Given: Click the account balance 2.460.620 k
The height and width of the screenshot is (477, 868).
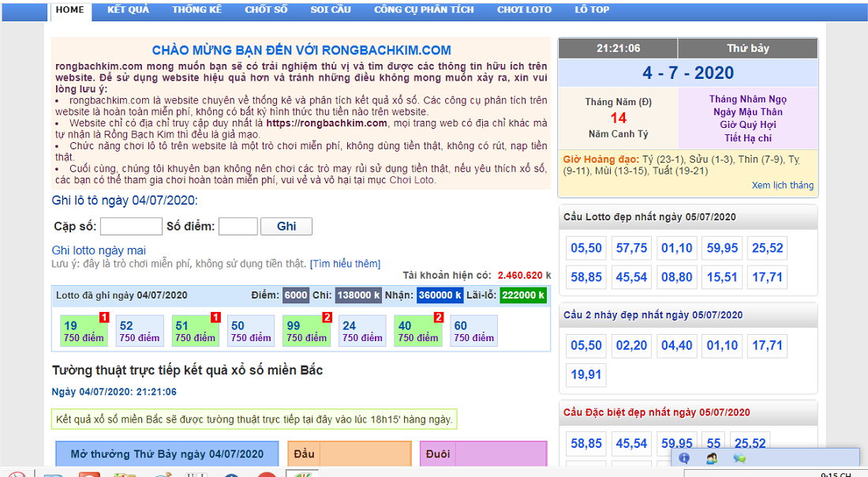Looking at the screenshot, I should 524,276.
